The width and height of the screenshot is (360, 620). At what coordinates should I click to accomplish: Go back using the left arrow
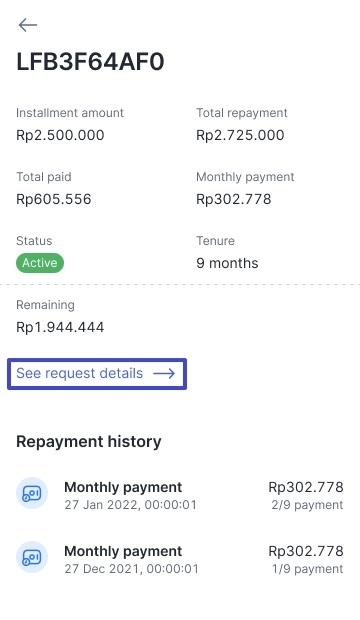pyautogui.click(x=28, y=25)
